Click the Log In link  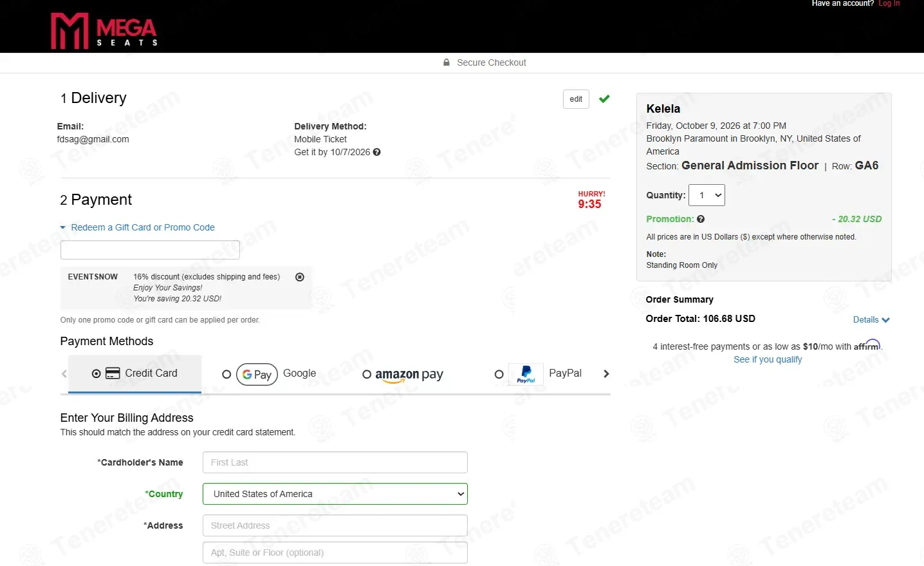889,3
